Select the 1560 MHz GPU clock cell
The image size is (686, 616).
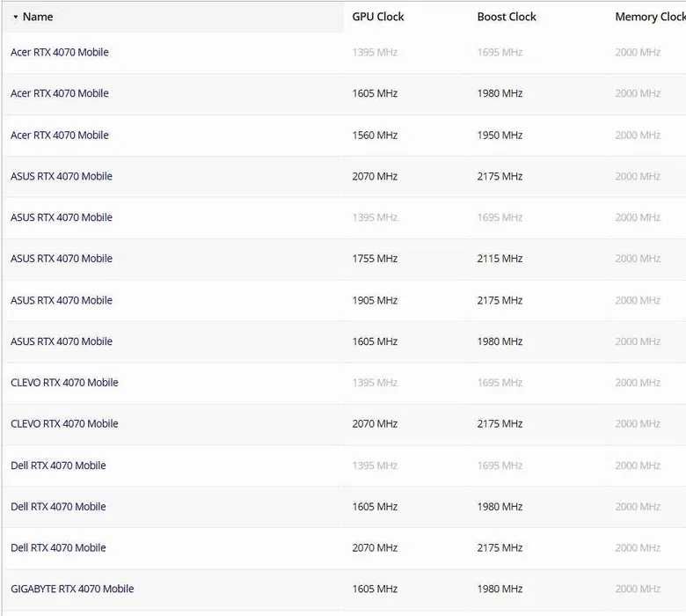(x=375, y=136)
